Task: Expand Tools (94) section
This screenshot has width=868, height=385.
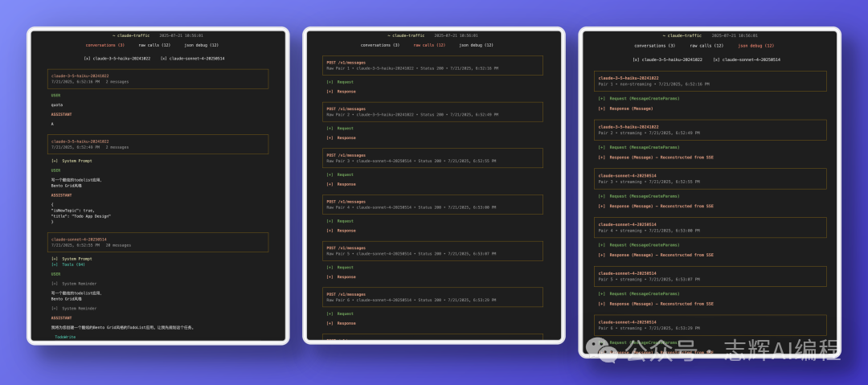Action: [x=68, y=264]
